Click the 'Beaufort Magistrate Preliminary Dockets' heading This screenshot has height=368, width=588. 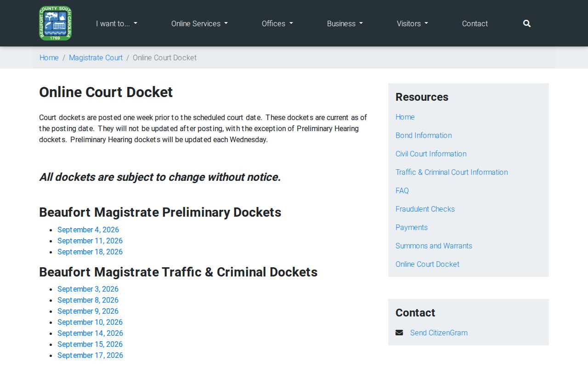coord(160,212)
